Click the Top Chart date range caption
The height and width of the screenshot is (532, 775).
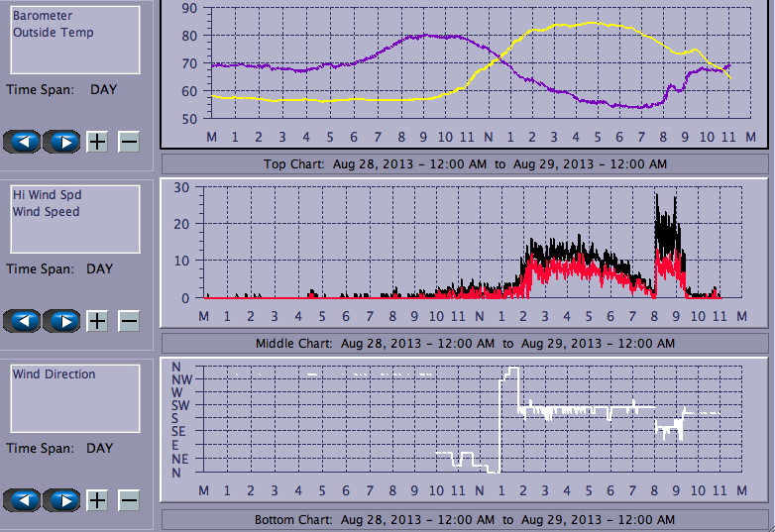464,163
